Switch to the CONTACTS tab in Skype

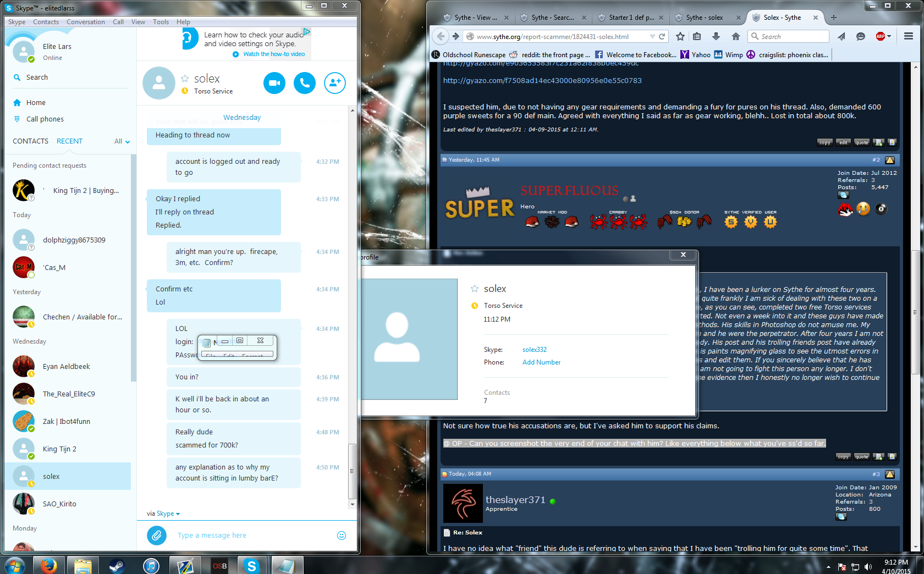31,141
